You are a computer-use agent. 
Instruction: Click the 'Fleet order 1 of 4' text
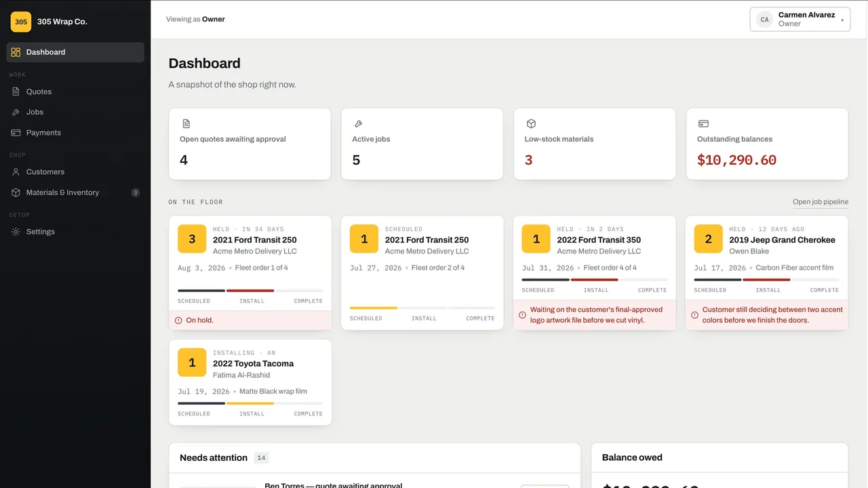click(261, 268)
